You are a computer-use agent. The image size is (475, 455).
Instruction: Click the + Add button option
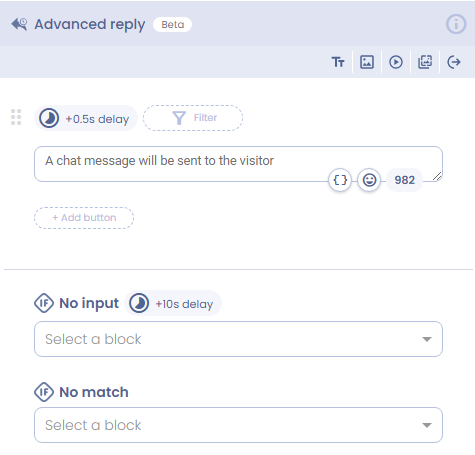pos(84,218)
